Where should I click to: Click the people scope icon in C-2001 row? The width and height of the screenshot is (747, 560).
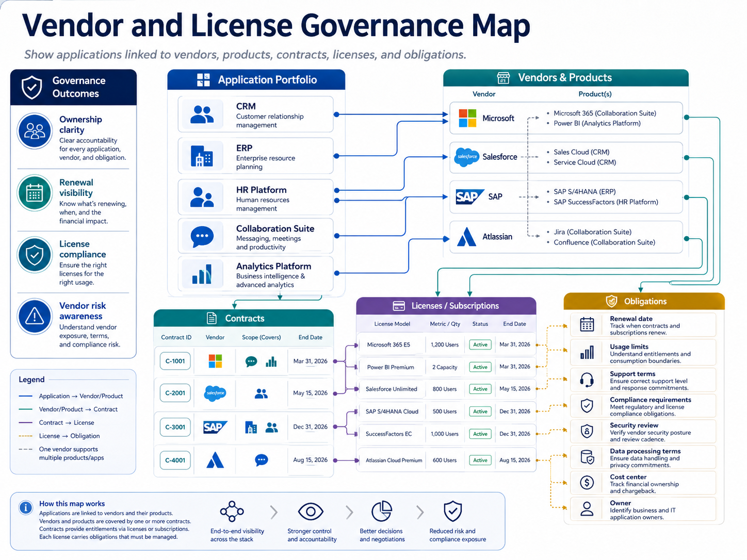pos(262,393)
